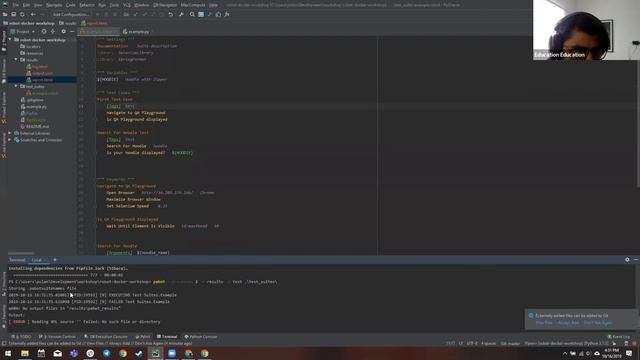Click the Synchronize toolbar icon
The width and height of the screenshot is (640, 360).
tap(22, 14)
